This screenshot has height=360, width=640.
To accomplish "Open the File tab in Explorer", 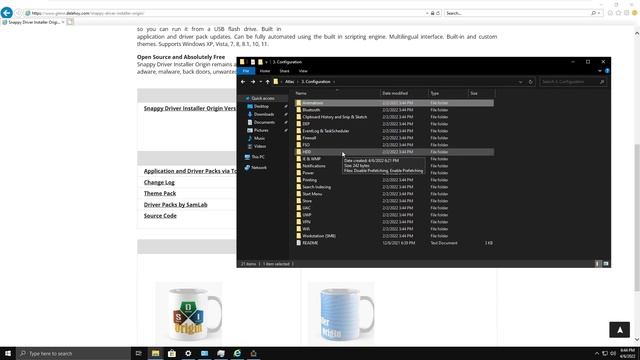I will (x=246, y=71).
